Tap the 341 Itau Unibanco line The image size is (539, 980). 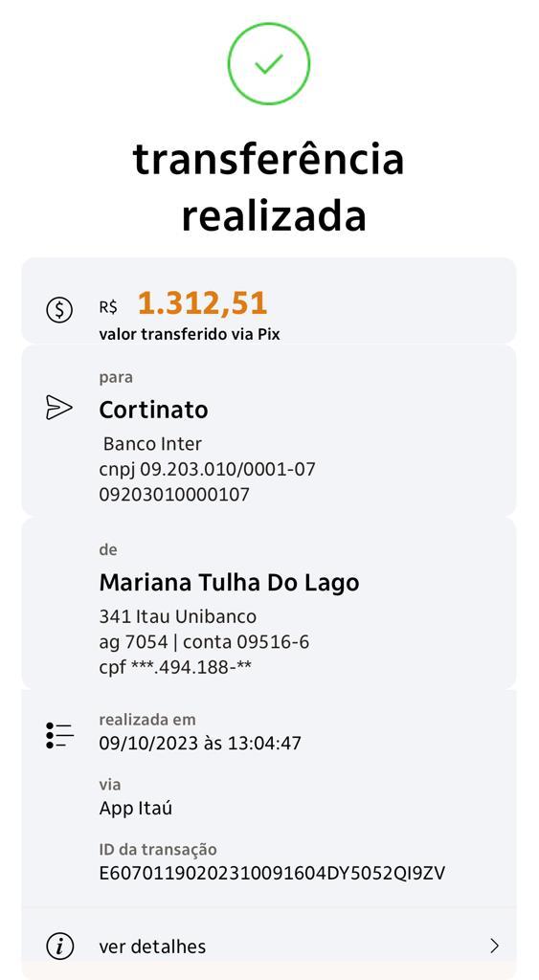177,617
